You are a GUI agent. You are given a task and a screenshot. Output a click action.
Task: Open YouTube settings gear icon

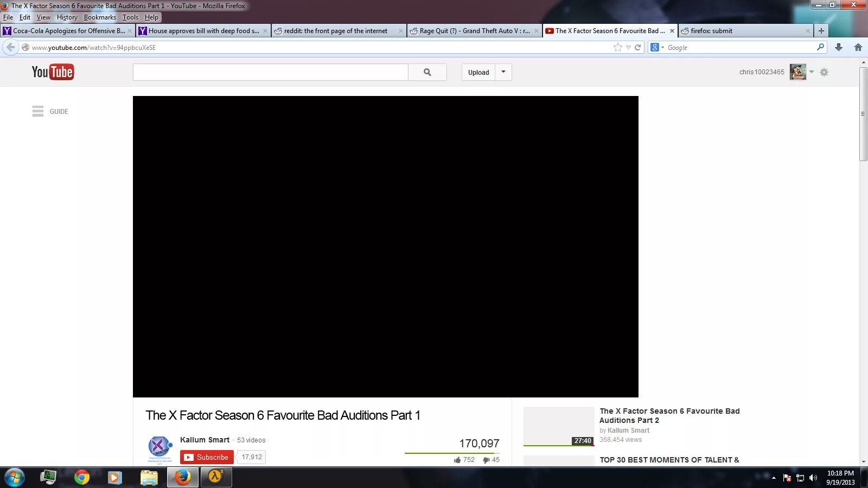pos(824,72)
